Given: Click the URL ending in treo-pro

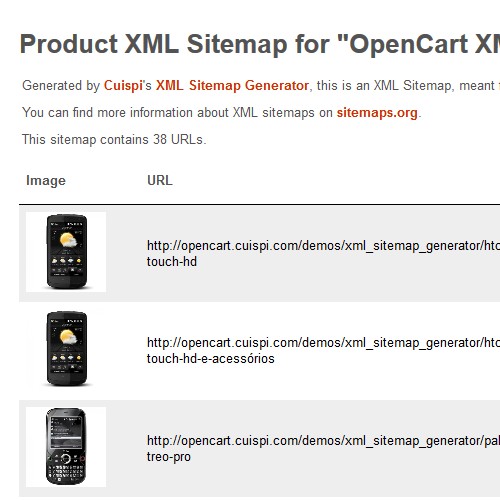Looking at the screenshot, I should click(323, 449).
